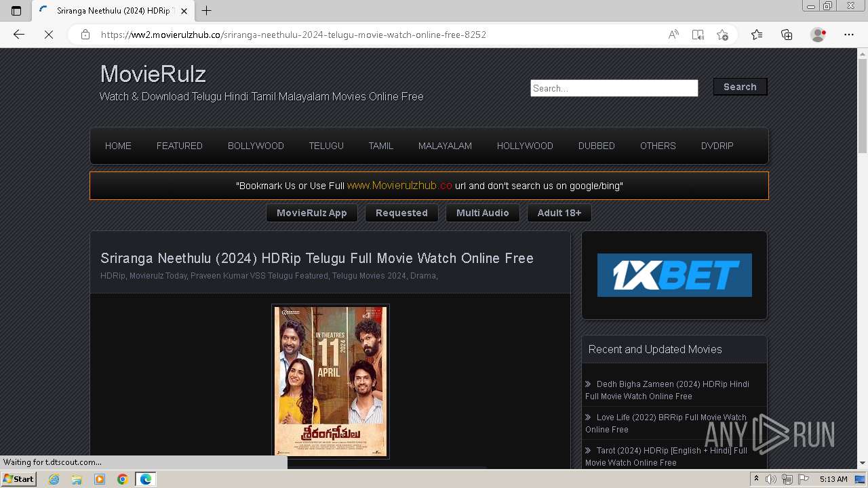This screenshot has width=868, height=488.
Task: Open Edge Settings and more menu
Action: 849,35
